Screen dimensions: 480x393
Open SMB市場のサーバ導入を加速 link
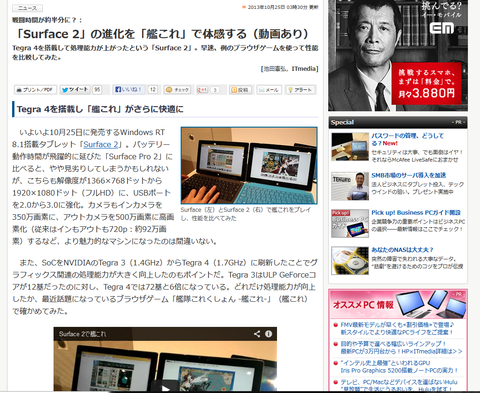click(408, 175)
